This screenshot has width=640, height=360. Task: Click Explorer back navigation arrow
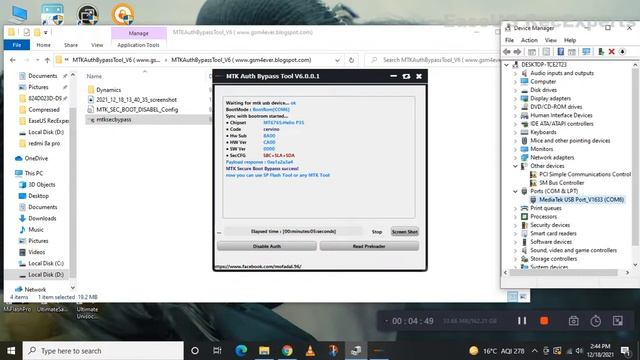(13, 60)
